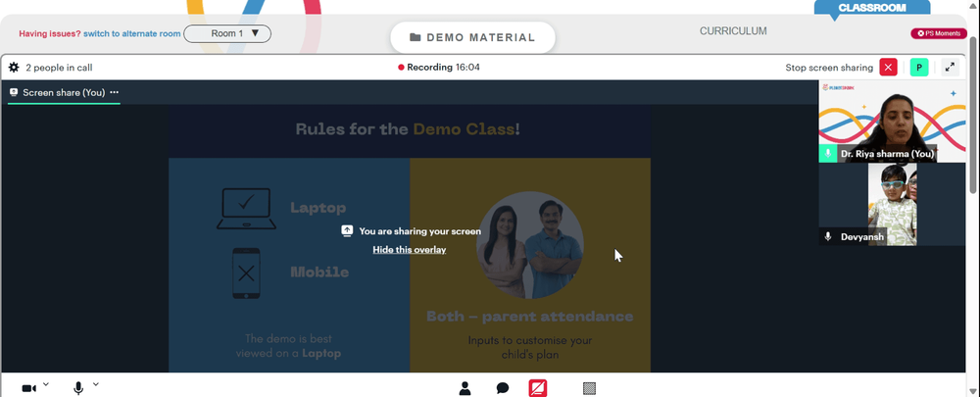Click the green P participant avatar
980x397 pixels.
pyautogui.click(x=919, y=67)
